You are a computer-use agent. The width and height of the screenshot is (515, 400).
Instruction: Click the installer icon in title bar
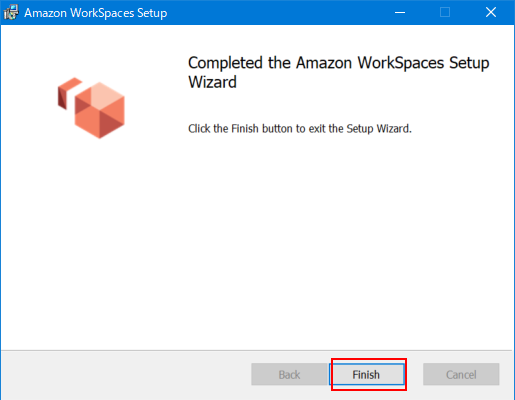click(x=11, y=13)
